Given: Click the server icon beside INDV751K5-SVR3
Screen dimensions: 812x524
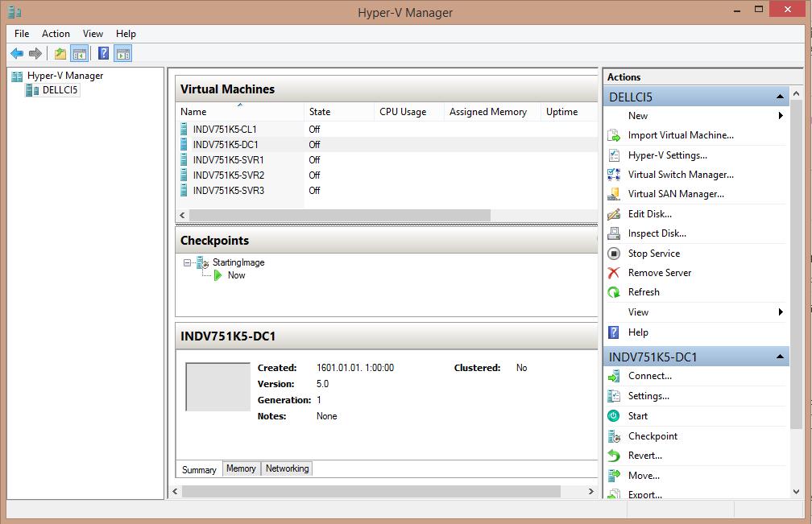Looking at the screenshot, I should [x=184, y=190].
